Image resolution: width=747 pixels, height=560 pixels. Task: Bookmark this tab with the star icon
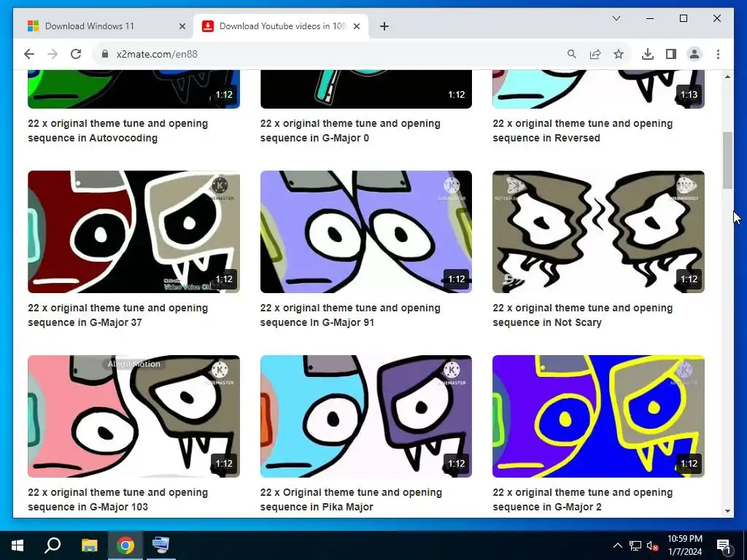coord(619,54)
